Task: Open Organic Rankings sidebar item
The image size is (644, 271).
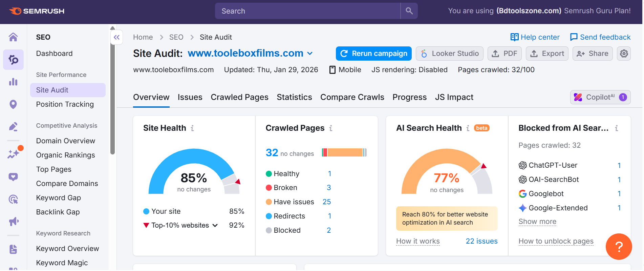Action: (66, 155)
